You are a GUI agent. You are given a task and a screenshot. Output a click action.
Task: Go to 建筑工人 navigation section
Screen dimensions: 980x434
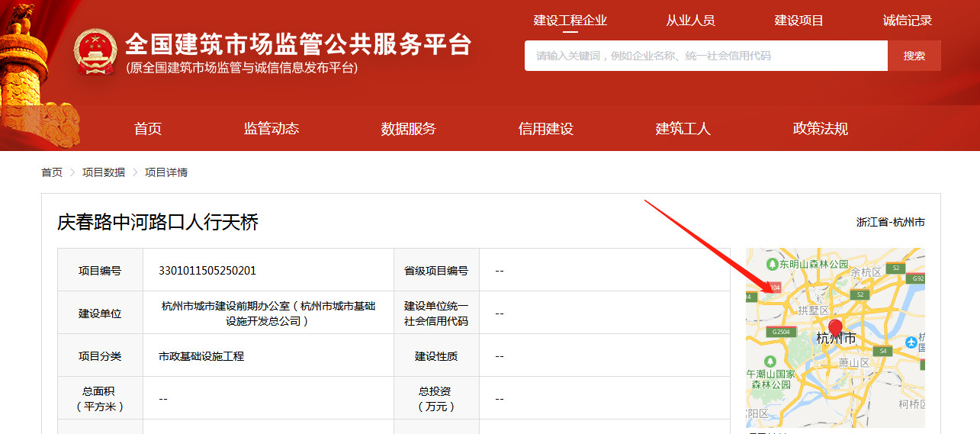coord(683,129)
